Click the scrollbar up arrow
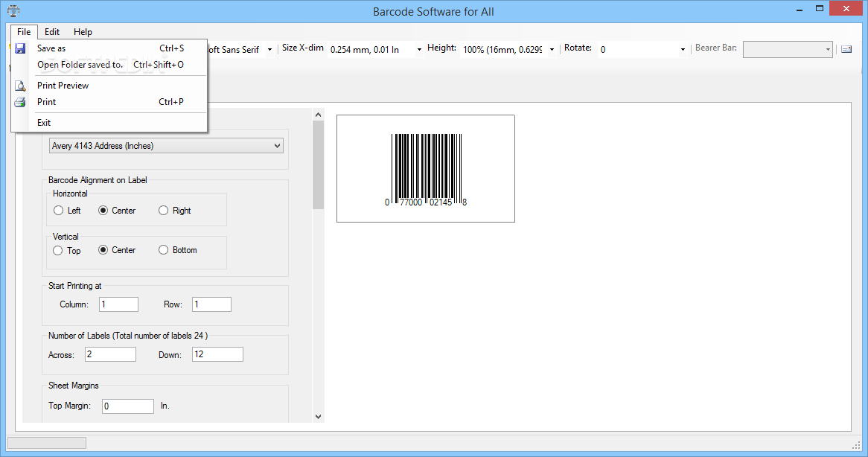Image resolution: width=868 pixels, height=457 pixels. [x=319, y=115]
